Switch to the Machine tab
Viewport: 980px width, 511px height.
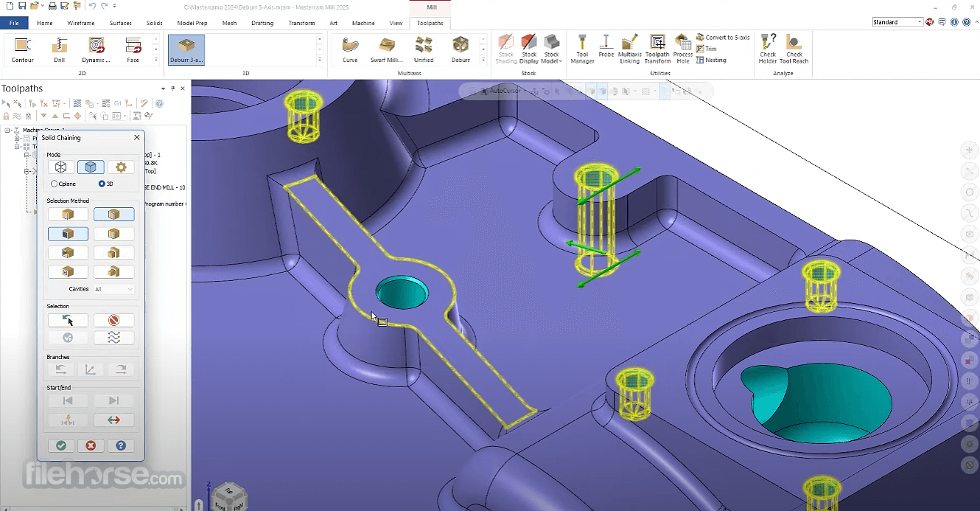(363, 23)
